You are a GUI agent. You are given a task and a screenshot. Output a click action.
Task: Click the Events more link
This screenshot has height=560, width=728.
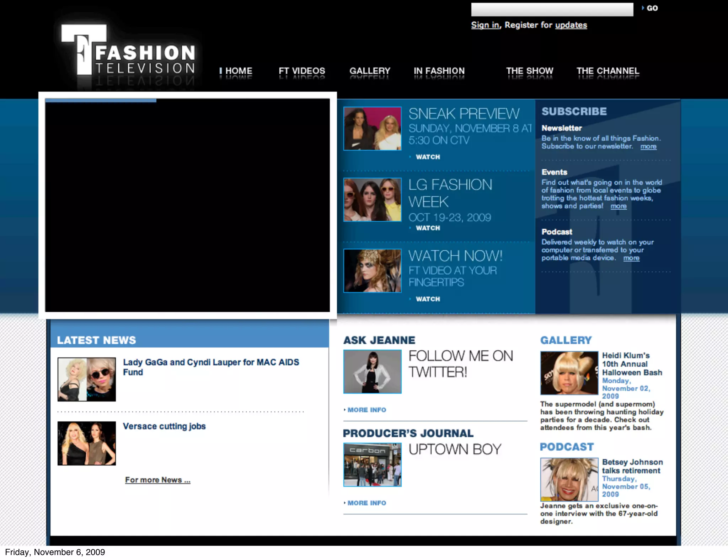coord(619,206)
